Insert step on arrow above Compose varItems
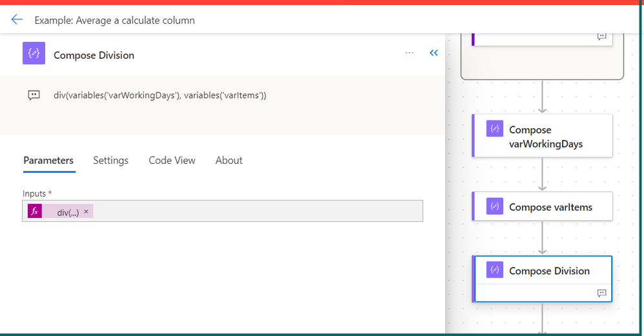Image resolution: width=644 pixels, height=336 pixels. point(542,174)
